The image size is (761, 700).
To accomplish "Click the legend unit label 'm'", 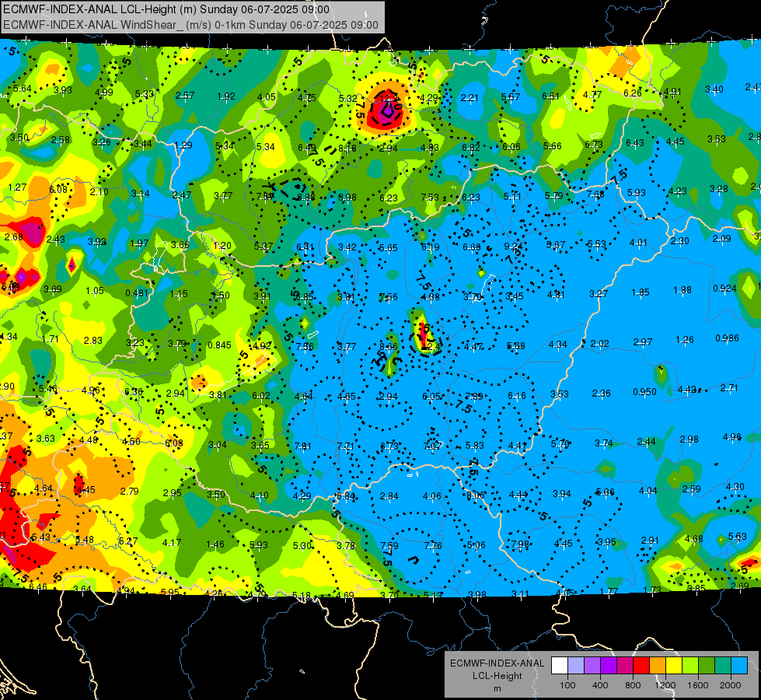I will (497, 688).
